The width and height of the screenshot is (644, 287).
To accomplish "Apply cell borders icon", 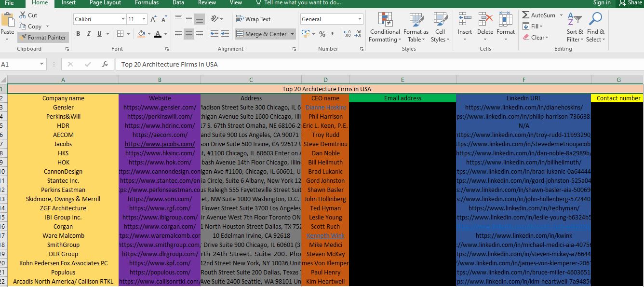I will click(x=120, y=34).
